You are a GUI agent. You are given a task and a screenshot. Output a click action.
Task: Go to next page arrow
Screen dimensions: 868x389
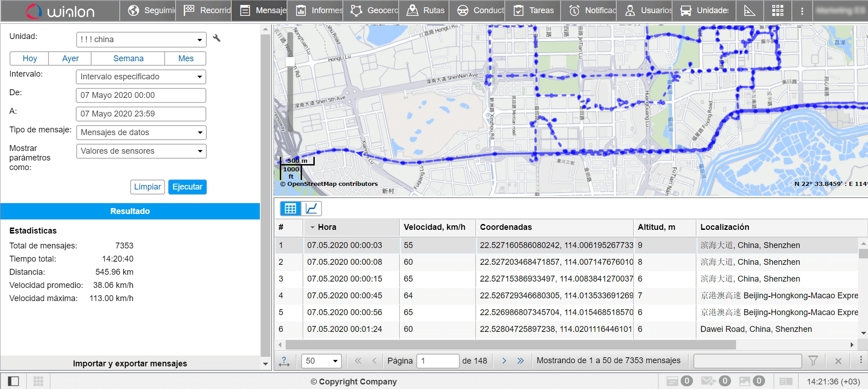pos(504,361)
